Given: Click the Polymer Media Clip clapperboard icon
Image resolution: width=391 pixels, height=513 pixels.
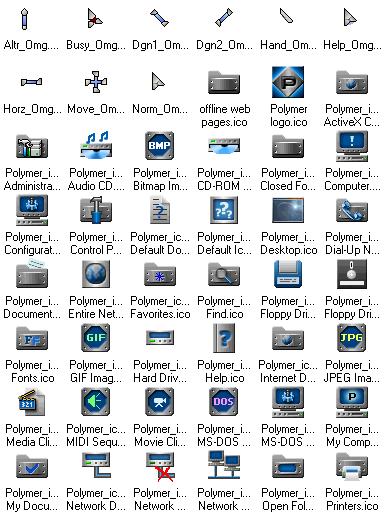Looking at the screenshot, I should [31, 402].
